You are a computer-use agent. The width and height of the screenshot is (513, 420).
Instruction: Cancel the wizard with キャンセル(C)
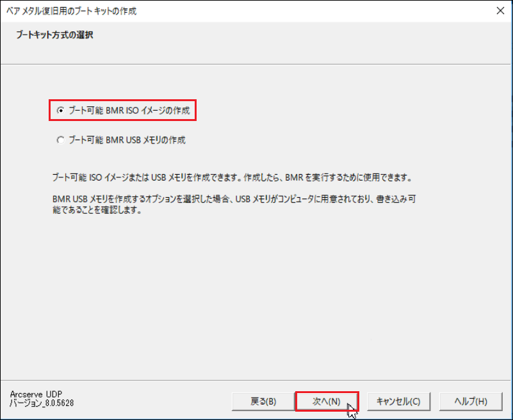click(x=398, y=401)
